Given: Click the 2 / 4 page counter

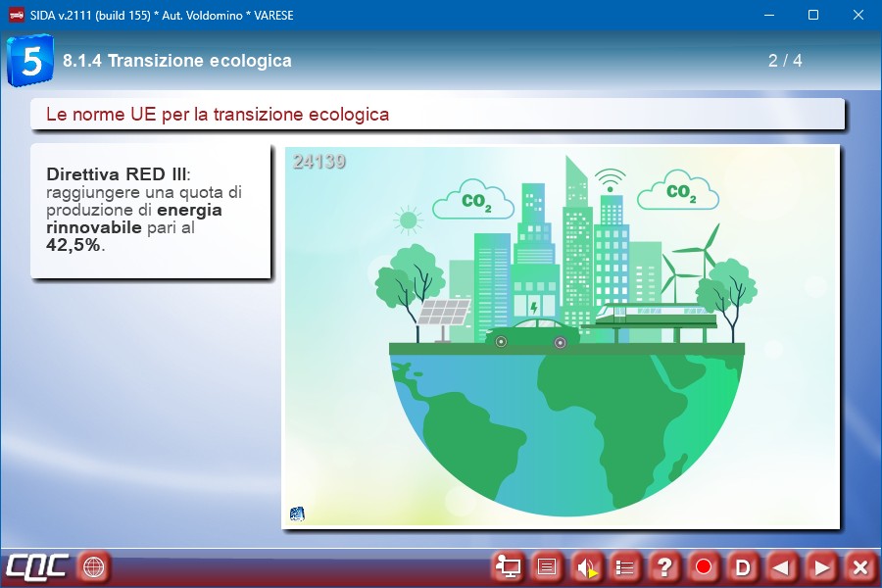Looking at the screenshot, I should point(785,61).
